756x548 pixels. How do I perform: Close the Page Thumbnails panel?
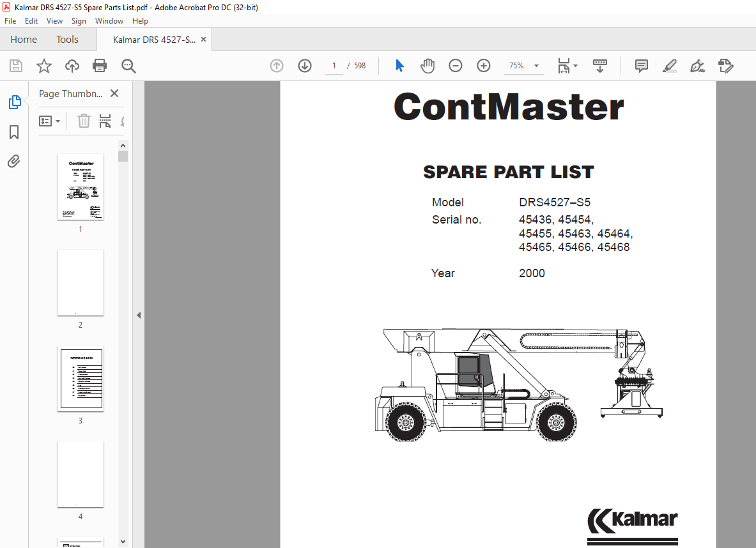(x=114, y=93)
